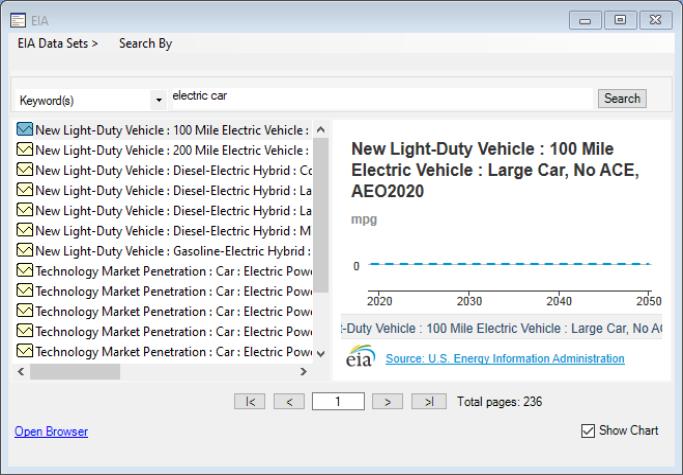Click the Open Browser link
The height and width of the screenshot is (475, 683).
[x=51, y=432]
